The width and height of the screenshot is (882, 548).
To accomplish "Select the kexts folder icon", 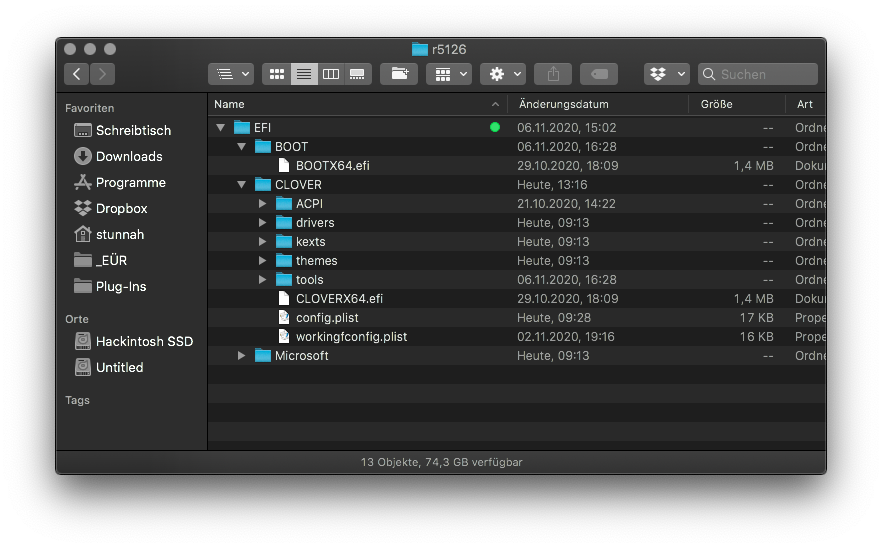I will pyautogui.click(x=284, y=242).
